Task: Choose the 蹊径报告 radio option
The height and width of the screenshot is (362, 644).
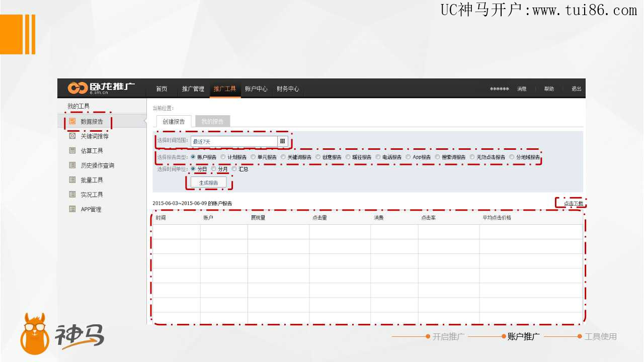Action: tap(348, 157)
